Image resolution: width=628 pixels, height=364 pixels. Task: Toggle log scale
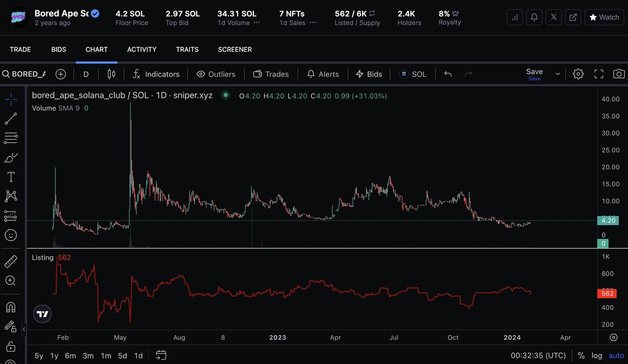pyautogui.click(x=597, y=356)
